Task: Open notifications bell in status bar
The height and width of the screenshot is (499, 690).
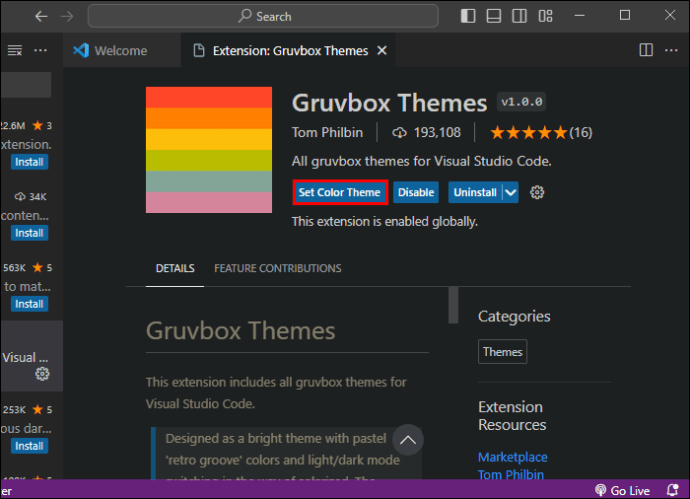Action: coord(672,490)
